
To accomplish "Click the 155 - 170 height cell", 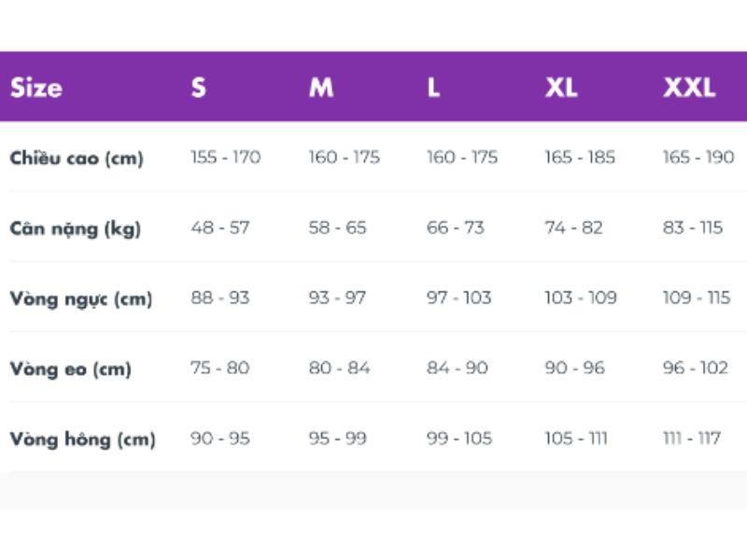I will pos(225,157).
